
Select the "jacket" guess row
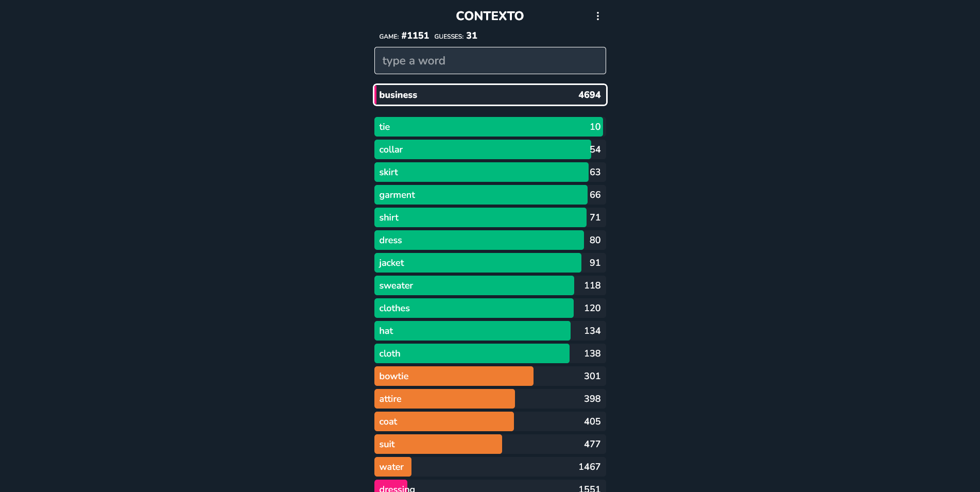point(490,263)
